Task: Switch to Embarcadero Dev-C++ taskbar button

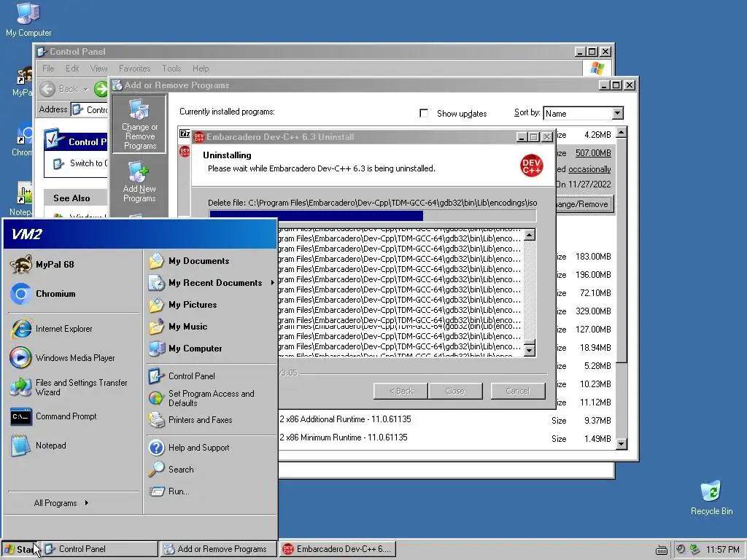Action: pos(337,549)
